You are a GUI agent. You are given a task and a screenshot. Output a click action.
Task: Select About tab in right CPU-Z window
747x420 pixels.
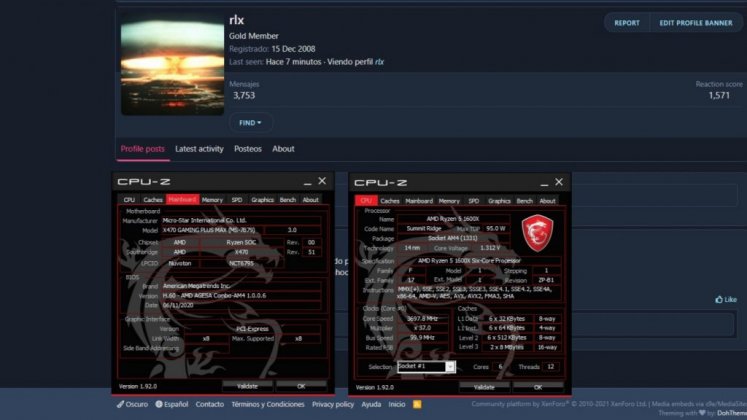point(547,201)
